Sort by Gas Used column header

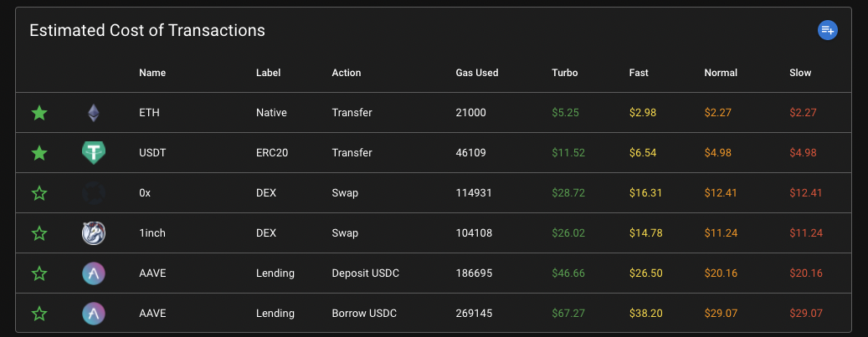[x=476, y=73]
